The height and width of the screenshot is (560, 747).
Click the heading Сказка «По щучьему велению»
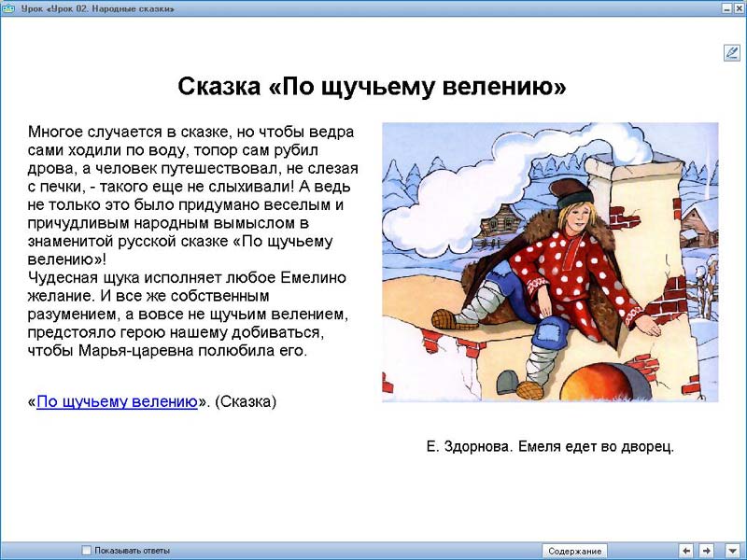pyautogui.click(x=372, y=87)
